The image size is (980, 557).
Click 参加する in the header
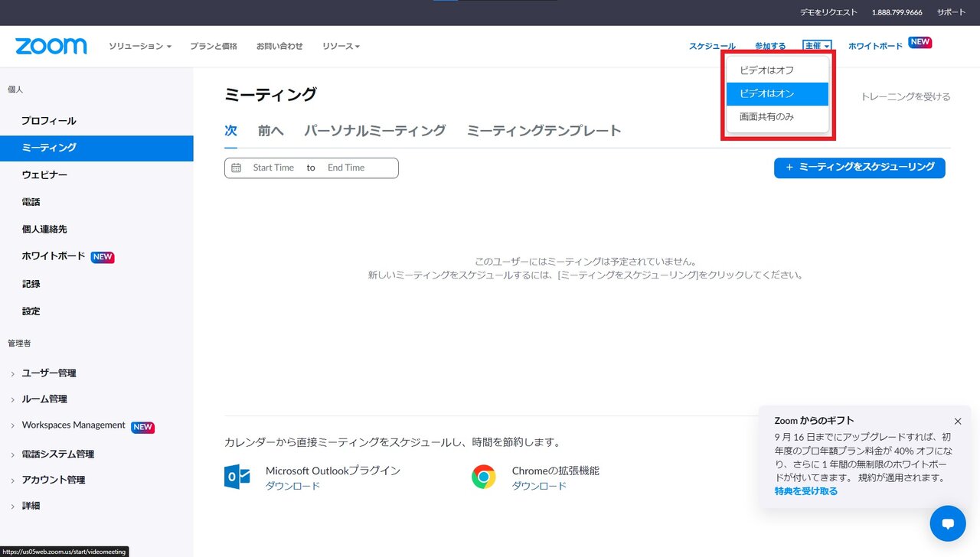pyautogui.click(x=770, y=46)
